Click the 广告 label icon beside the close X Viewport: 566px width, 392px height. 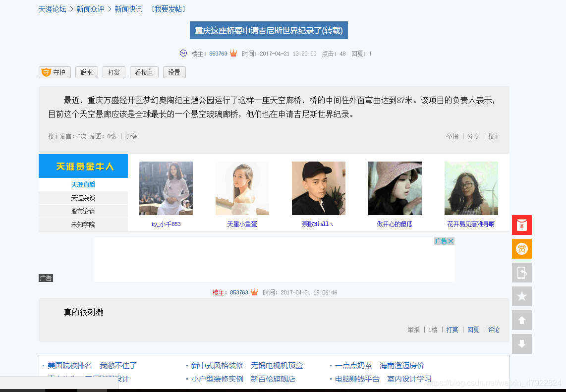pyautogui.click(x=441, y=241)
